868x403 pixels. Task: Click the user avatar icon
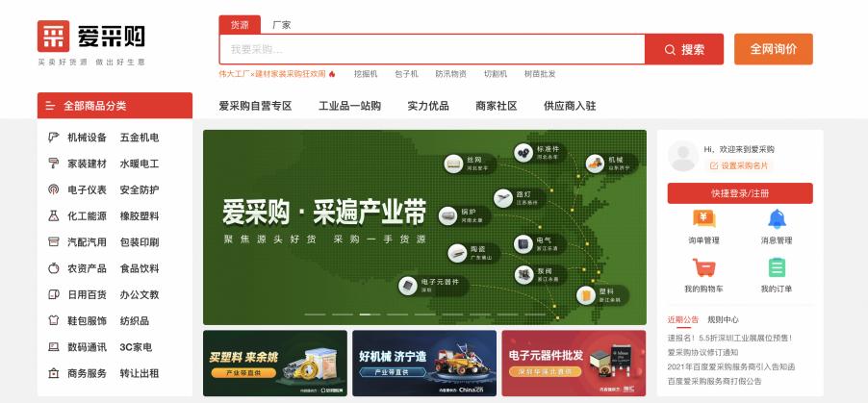[x=682, y=156]
